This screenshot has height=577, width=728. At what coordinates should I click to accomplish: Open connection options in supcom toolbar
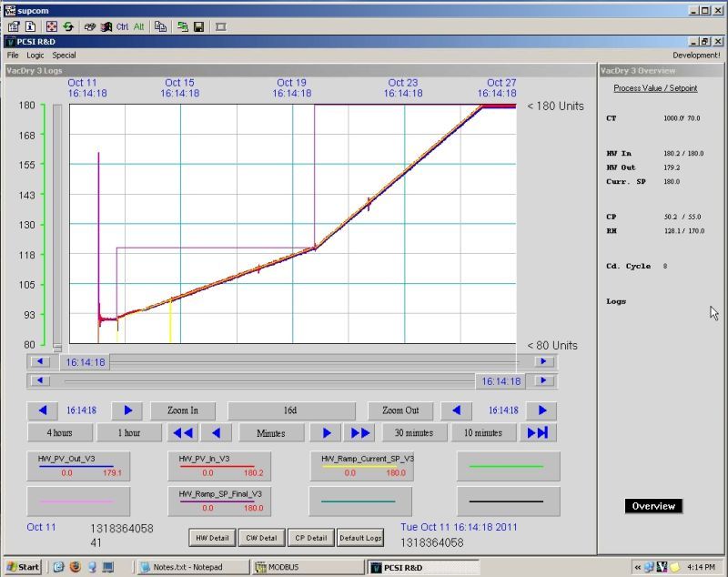[x=14, y=27]
